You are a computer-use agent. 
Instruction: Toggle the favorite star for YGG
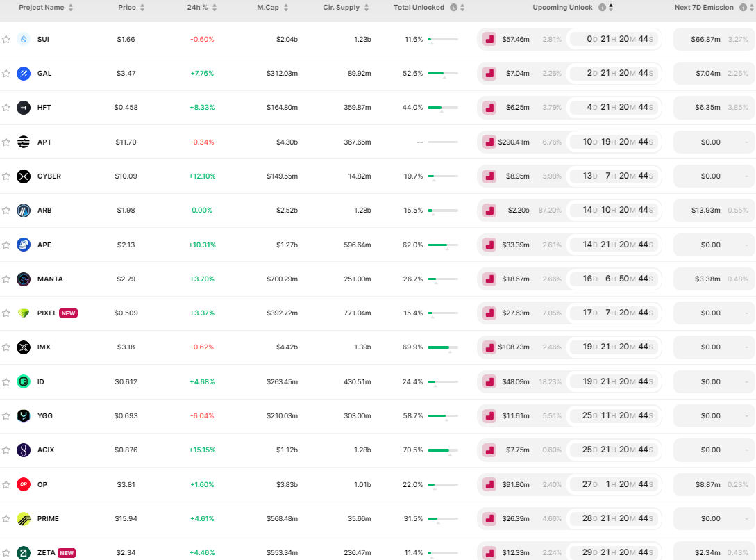click(x=6, y=416)
